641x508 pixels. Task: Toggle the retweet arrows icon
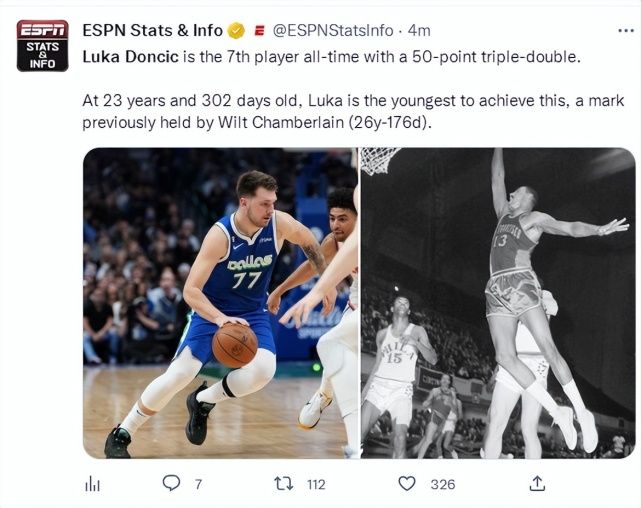(x=283, y=483)
